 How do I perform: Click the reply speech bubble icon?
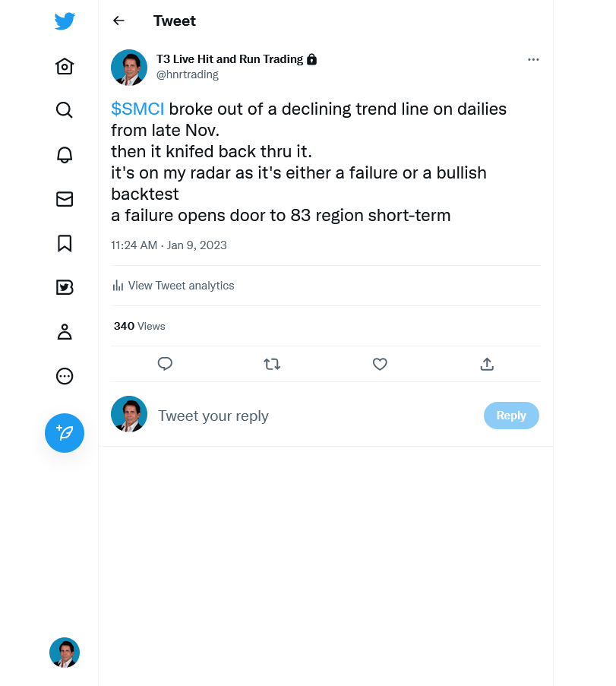(x=165, y=364)
